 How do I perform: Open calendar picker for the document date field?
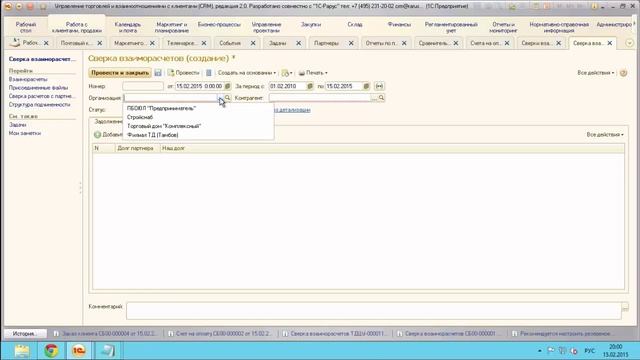click(x=228, y=86)
